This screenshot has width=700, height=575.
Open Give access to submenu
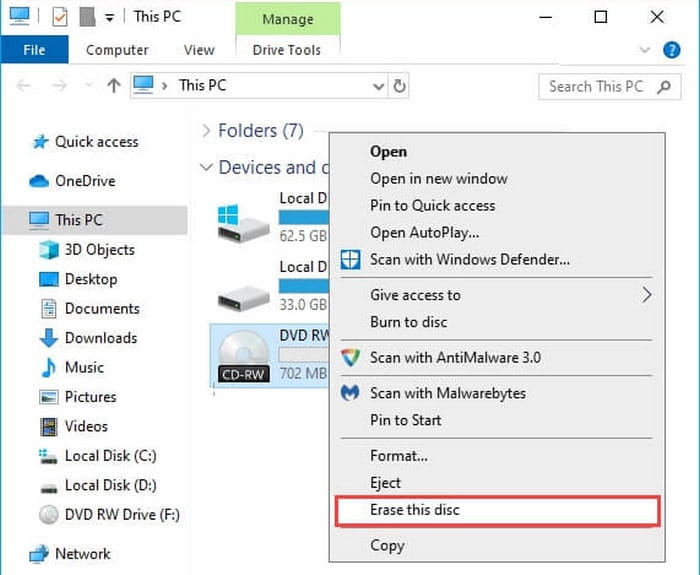coord(415,295)
